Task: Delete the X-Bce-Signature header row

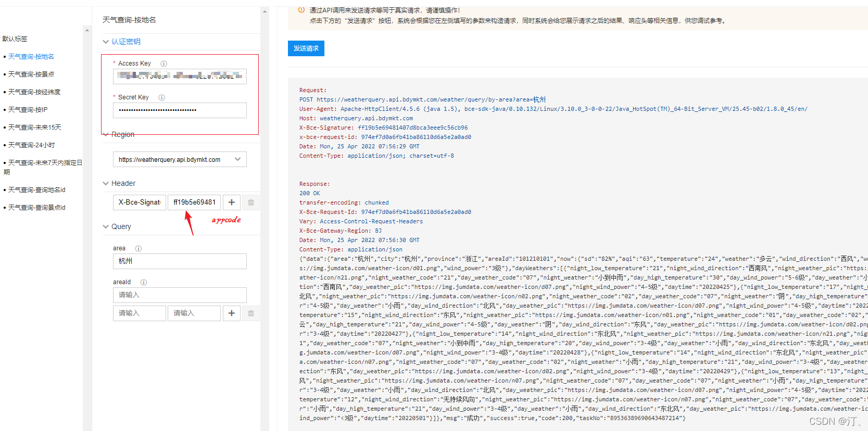Action: 251,202
